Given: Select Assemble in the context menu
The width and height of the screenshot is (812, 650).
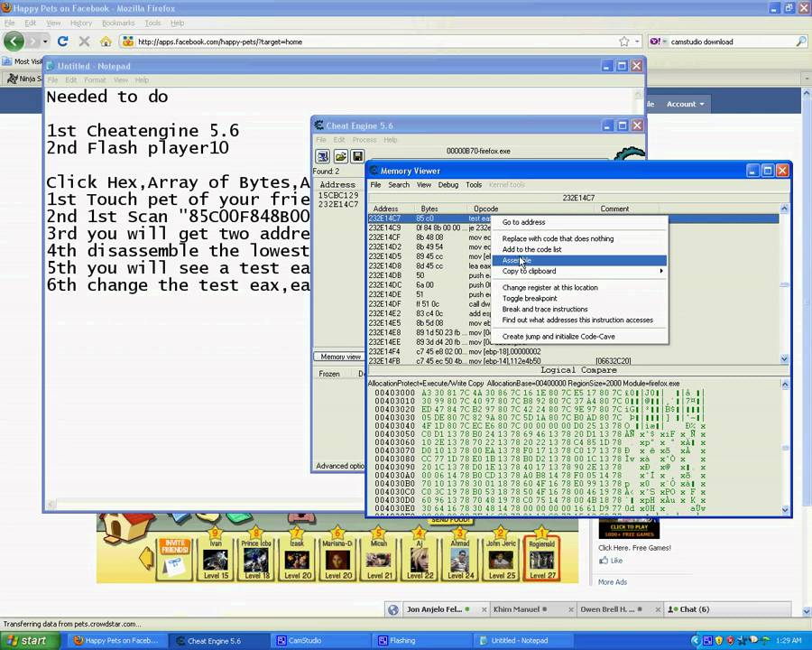Looking at the screenshot, I should (578, 260).
